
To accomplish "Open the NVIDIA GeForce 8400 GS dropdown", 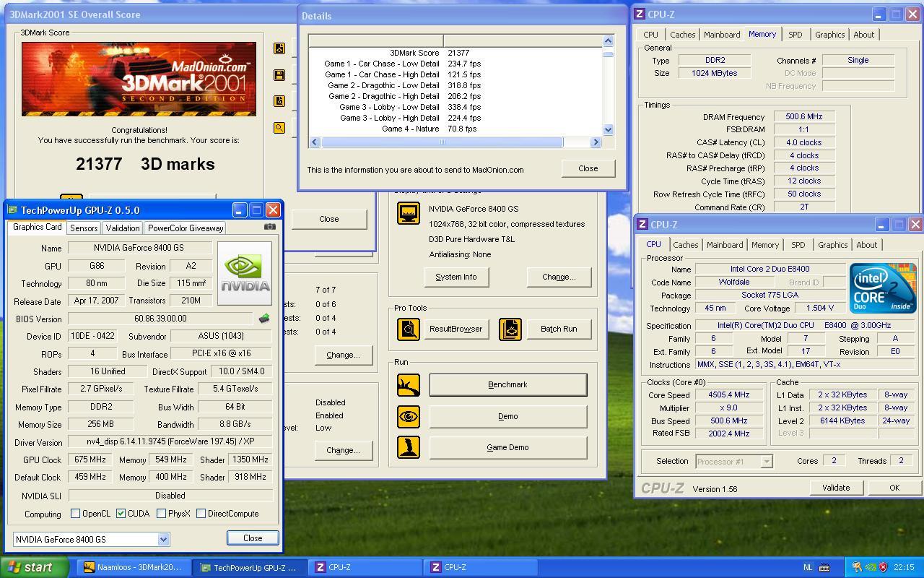I will (x=163, y=539).
